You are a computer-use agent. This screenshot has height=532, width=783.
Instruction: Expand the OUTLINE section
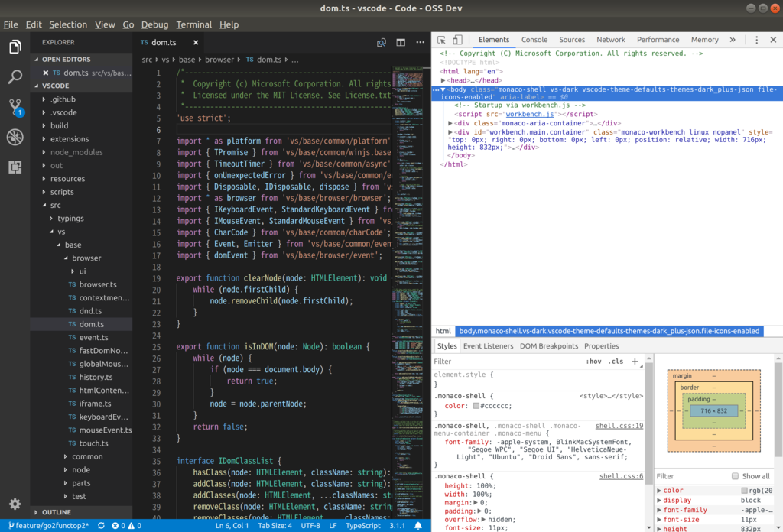[x=81, y=512]
